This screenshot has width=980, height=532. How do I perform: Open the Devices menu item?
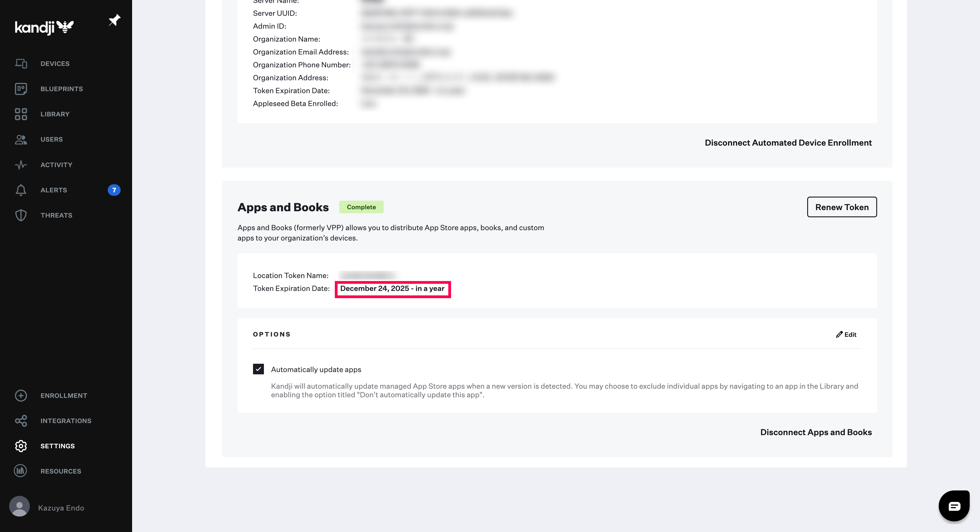coord(55,64)
